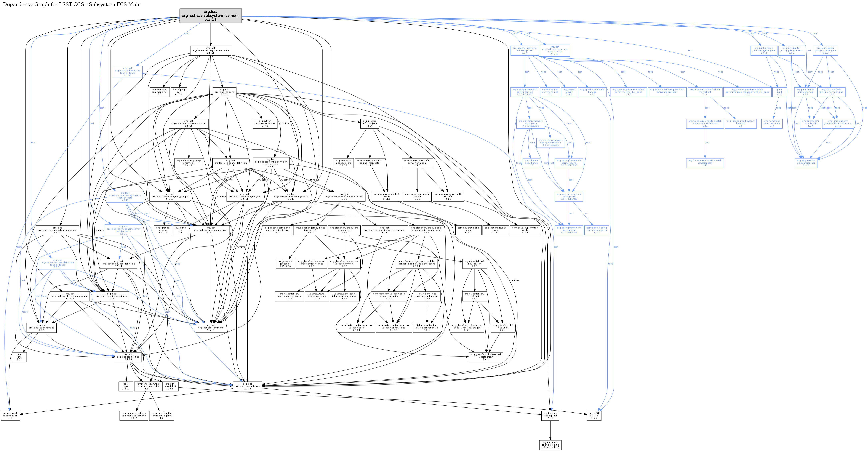This screenshot has width=868, height=451.
Task: Select the org-lsst-ccs-commons 5.5.11 black node
Action: click(x=211, y=328)
